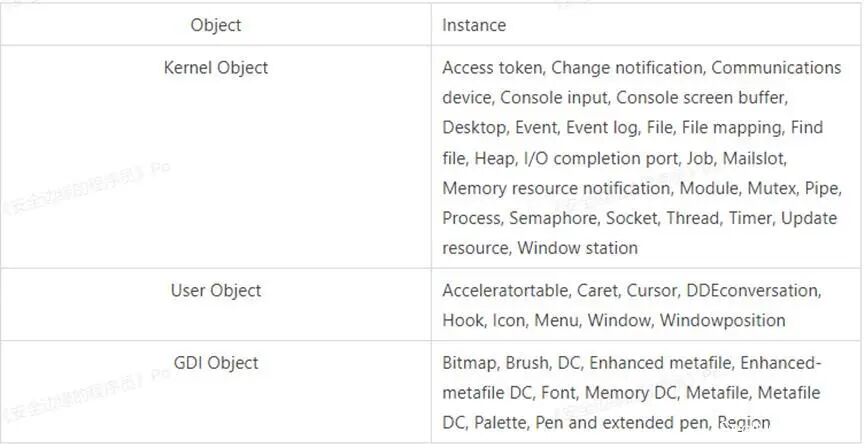Click the text Pen and extended pen
Screen dimensions: 865x448
click(622, 423)
